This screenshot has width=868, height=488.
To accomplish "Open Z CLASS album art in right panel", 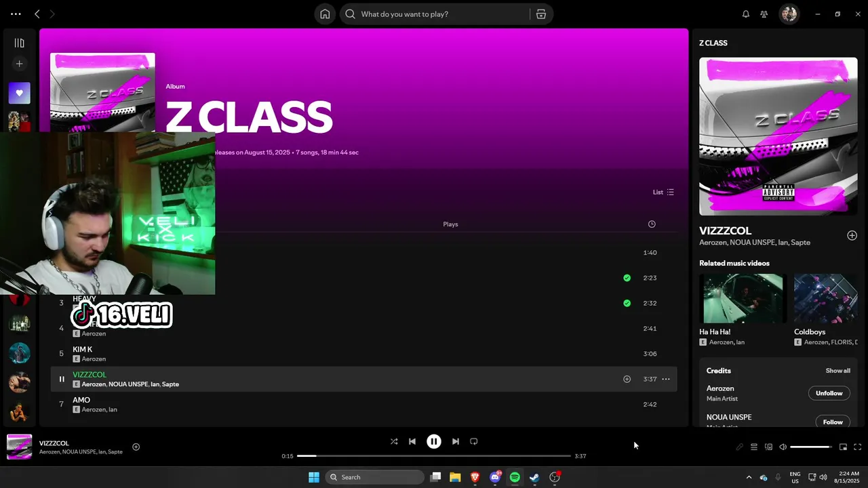I will click(x=778, y=136).
